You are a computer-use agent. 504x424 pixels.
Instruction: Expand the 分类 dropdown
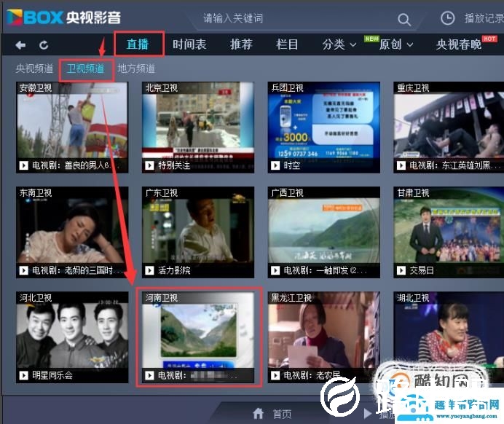(x=339, y=44)
